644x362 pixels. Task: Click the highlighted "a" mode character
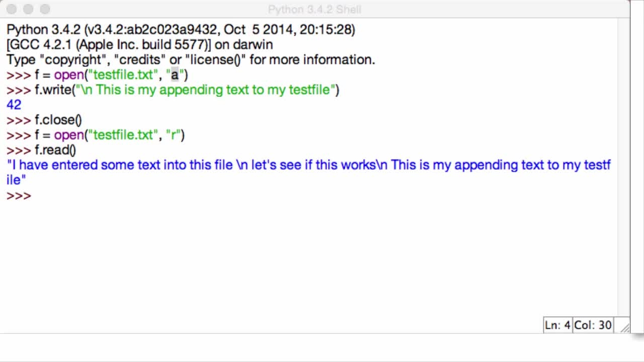[x=175, y=75]
